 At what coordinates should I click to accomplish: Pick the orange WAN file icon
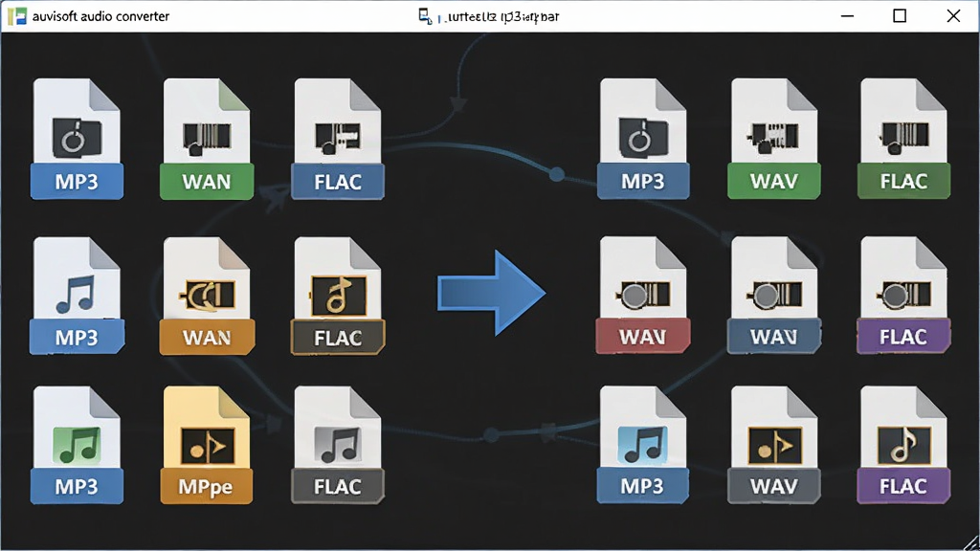pyautogui.click(x=207, y=296)
